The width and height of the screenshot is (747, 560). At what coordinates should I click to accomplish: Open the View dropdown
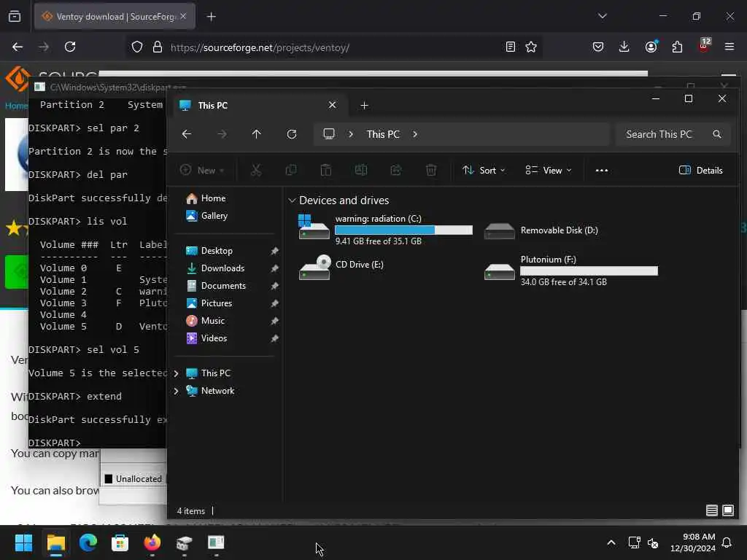pos(549,170)
